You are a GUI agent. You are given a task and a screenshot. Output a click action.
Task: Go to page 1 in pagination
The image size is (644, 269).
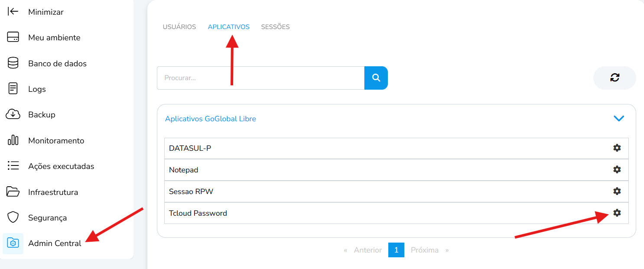[396, 250]
